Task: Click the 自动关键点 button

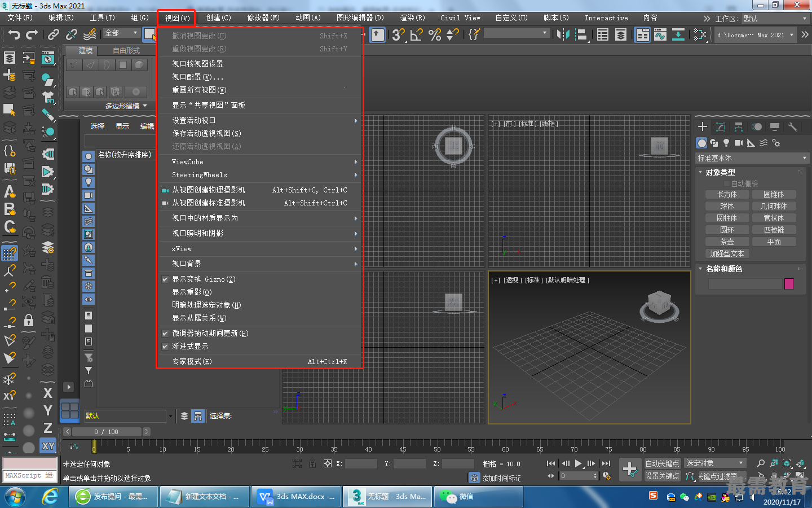Action: pos(662,463)
